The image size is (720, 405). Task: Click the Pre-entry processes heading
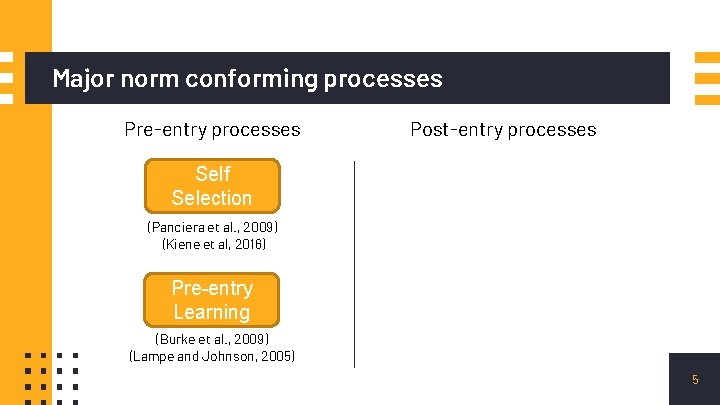point(212,130)
